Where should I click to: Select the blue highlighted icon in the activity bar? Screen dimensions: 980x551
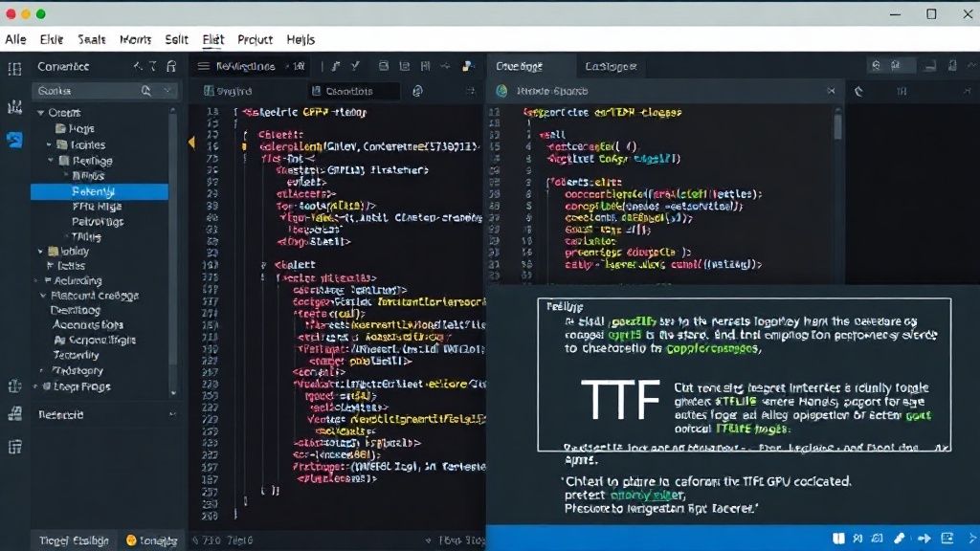point(14,140)
